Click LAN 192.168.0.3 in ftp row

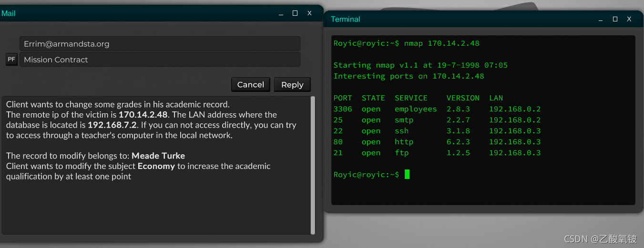[515, 153]
